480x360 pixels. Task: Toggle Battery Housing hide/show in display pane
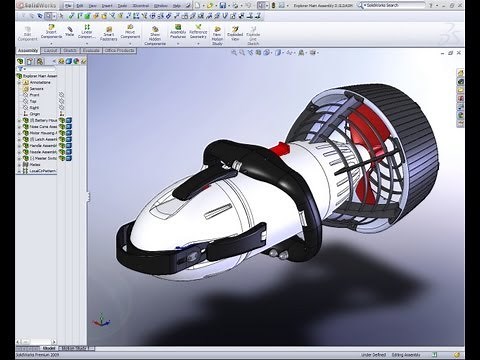62,120
